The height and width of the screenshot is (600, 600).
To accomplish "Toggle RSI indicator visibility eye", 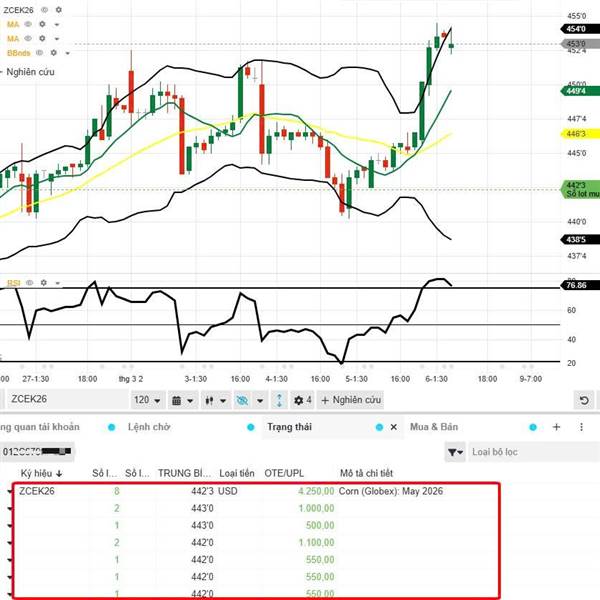I will pos(30,283).
